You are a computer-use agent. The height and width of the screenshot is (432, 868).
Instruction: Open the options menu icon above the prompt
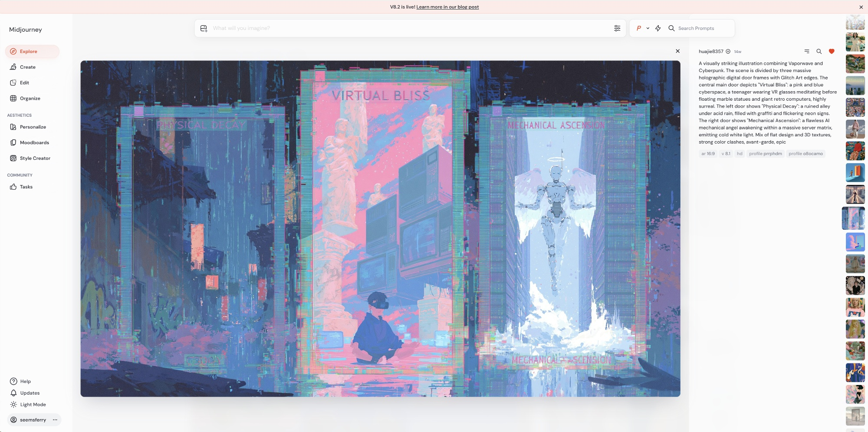pos(807,51)
